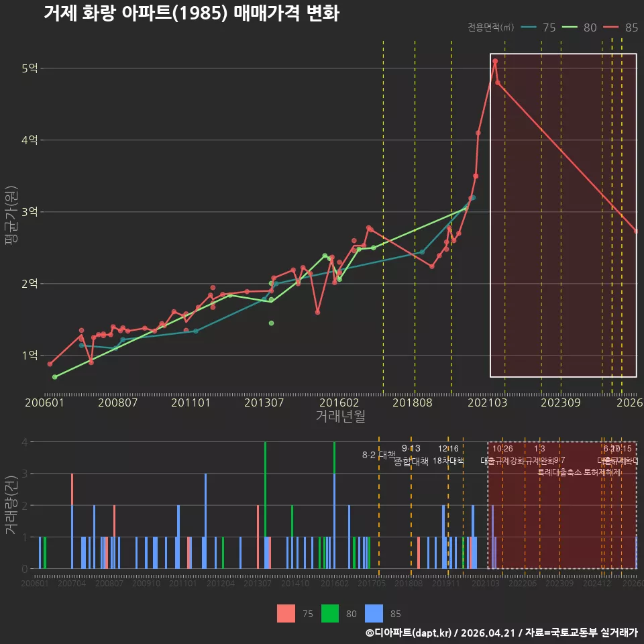The image size is (644, 644).
Task: Click the 9·13 종합대책 policy label
Action: coord(411,455)
